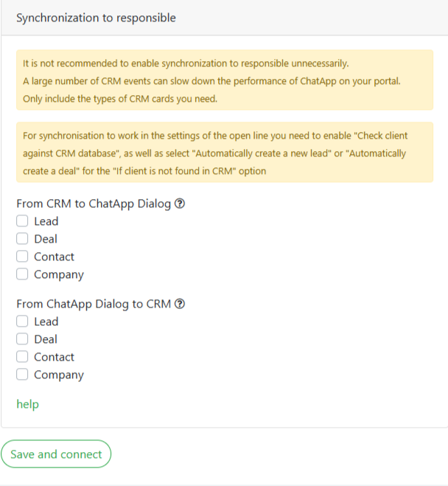Tick Deal checkbox under From ChatApp Dialog to CRM
The height and width of the screenshot is (486, 448).
coord(23,339)
